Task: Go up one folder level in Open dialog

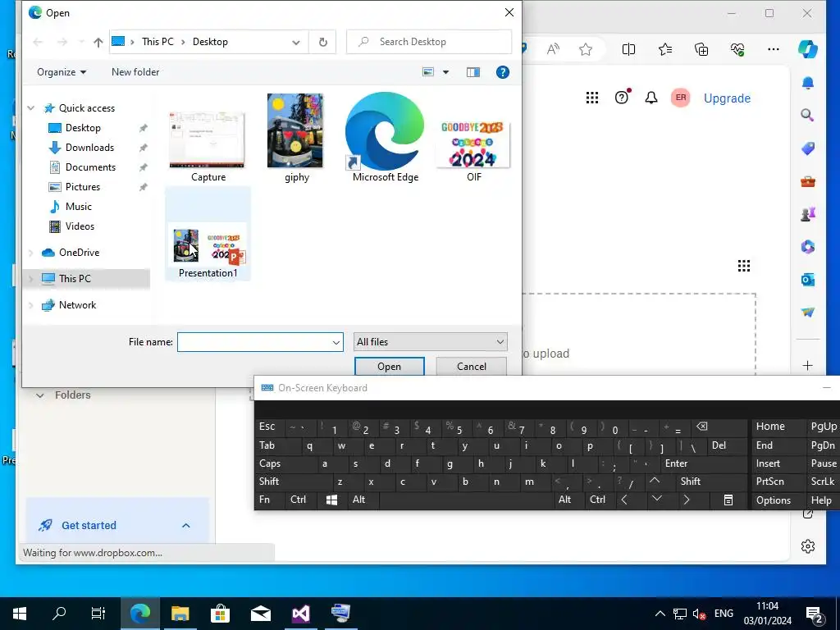Action: pos(98,42)
